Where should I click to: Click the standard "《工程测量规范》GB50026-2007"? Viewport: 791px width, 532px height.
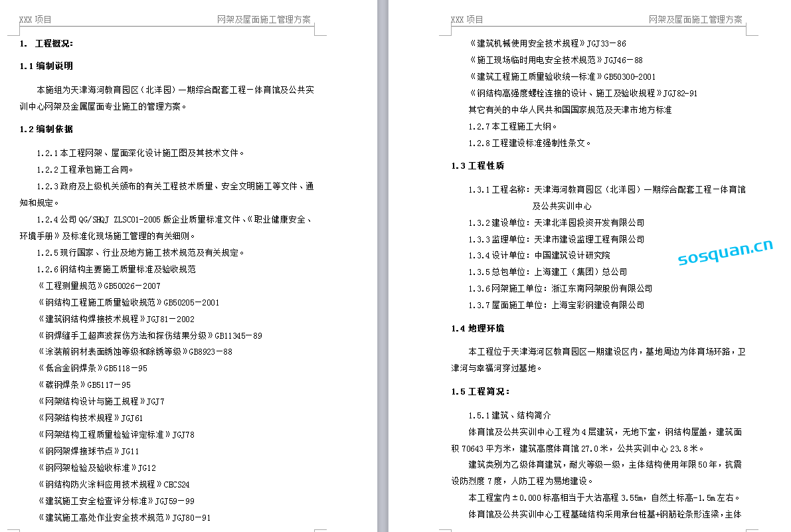tap(99, 286)
